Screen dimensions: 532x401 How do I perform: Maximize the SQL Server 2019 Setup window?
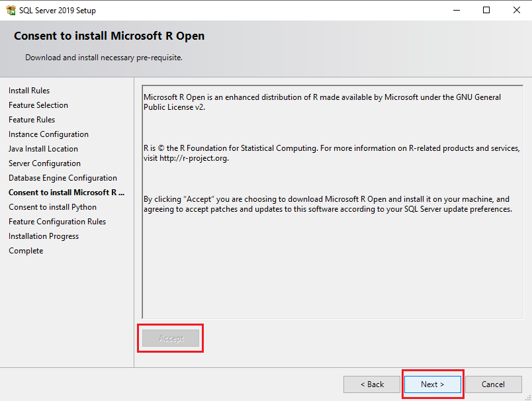tap(486, 10)
